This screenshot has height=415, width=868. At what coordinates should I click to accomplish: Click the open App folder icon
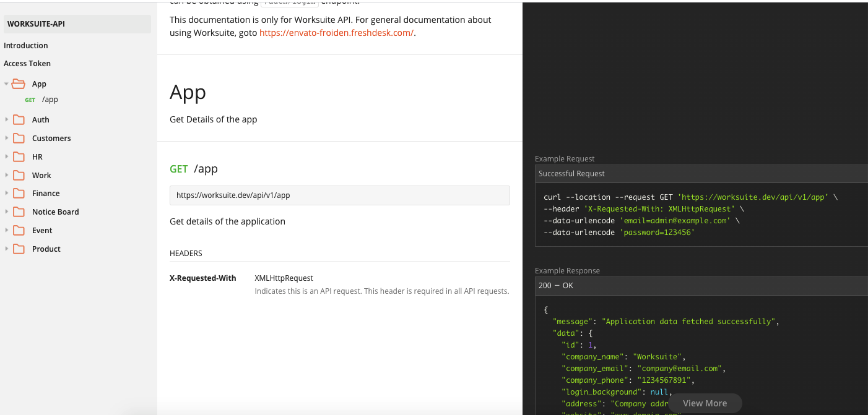(19, 84)
